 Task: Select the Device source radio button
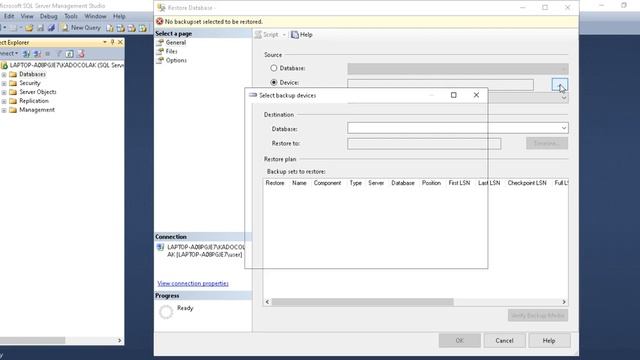(x=274, y=82)
